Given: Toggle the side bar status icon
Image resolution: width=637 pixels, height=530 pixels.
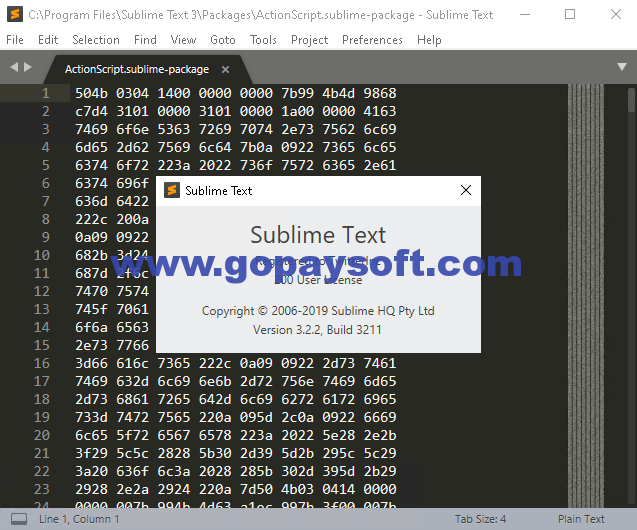Looking at the screenshot, I should pyautogui.click(x=19, y=519).
